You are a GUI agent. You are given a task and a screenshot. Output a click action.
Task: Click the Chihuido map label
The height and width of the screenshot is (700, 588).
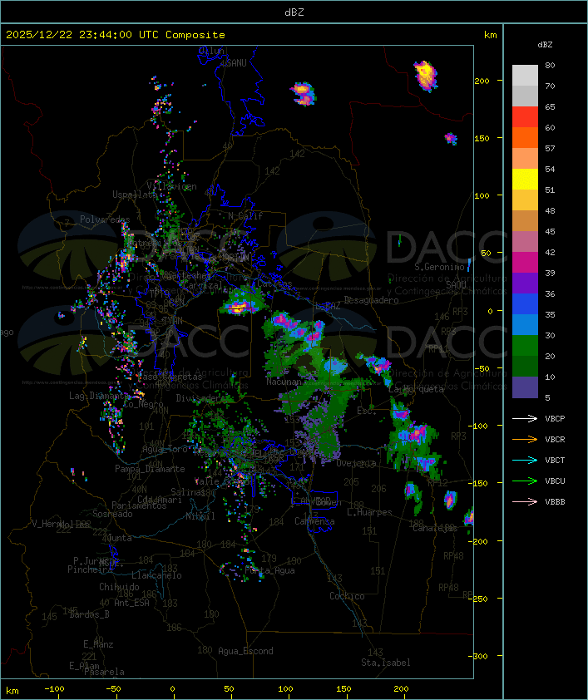pyautogui.click(x=119, y=587)
